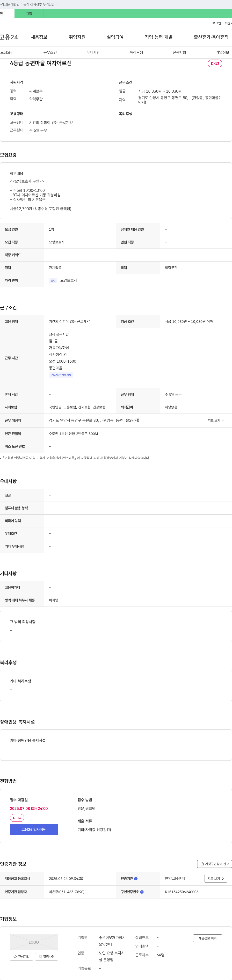Apply with 고용24 입사지원 button

tap(34, 829)
